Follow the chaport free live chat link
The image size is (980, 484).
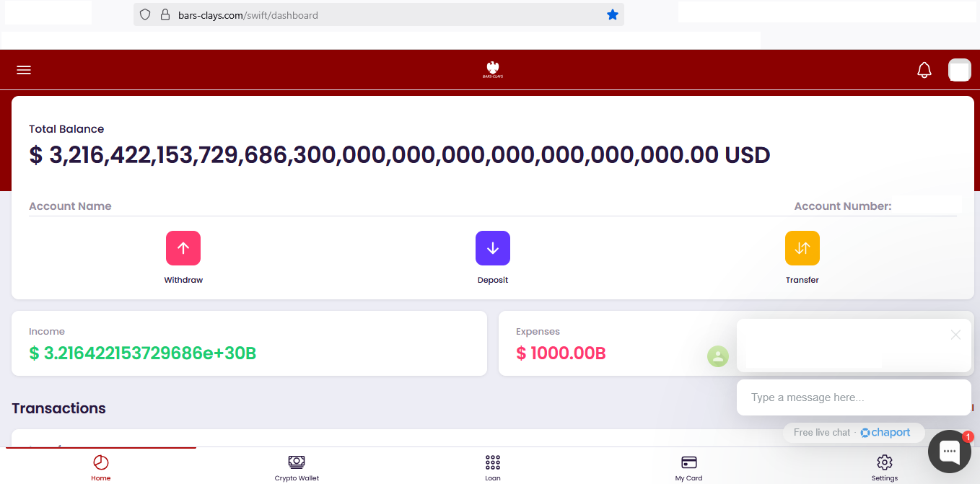[885, 433]
